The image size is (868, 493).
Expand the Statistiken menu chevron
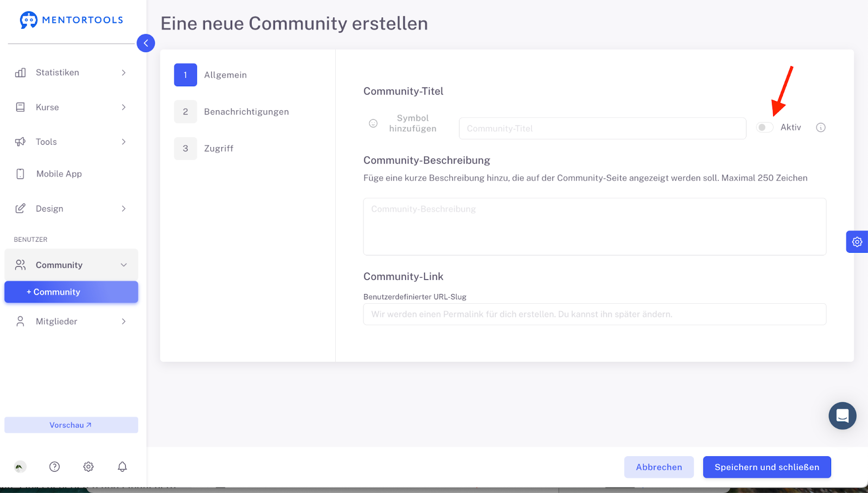pos(124,73)
